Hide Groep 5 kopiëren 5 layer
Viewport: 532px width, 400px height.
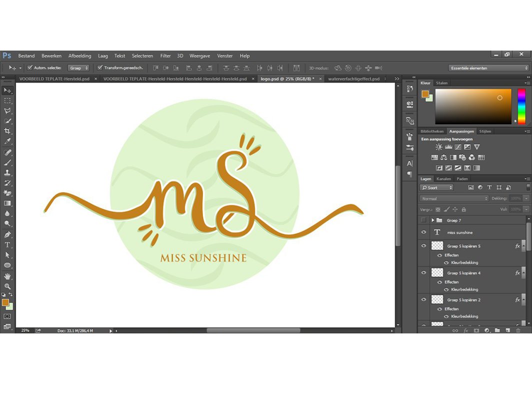point(423,246)
